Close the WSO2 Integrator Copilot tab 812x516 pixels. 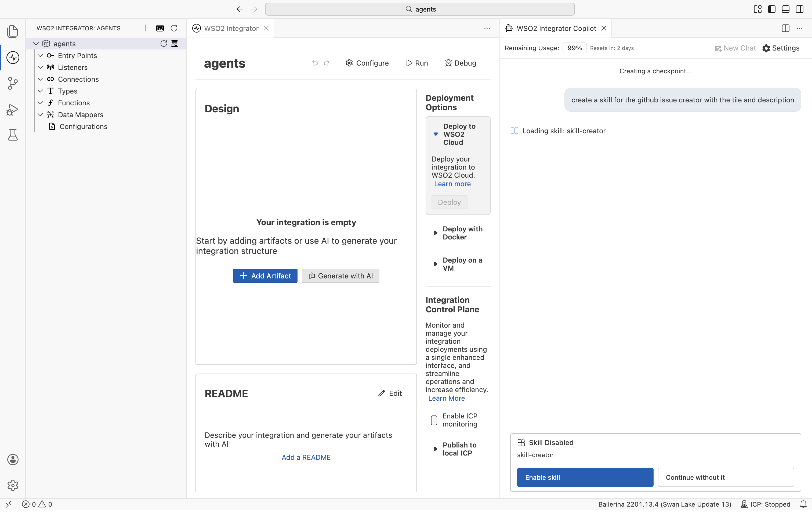pos(604,28)
